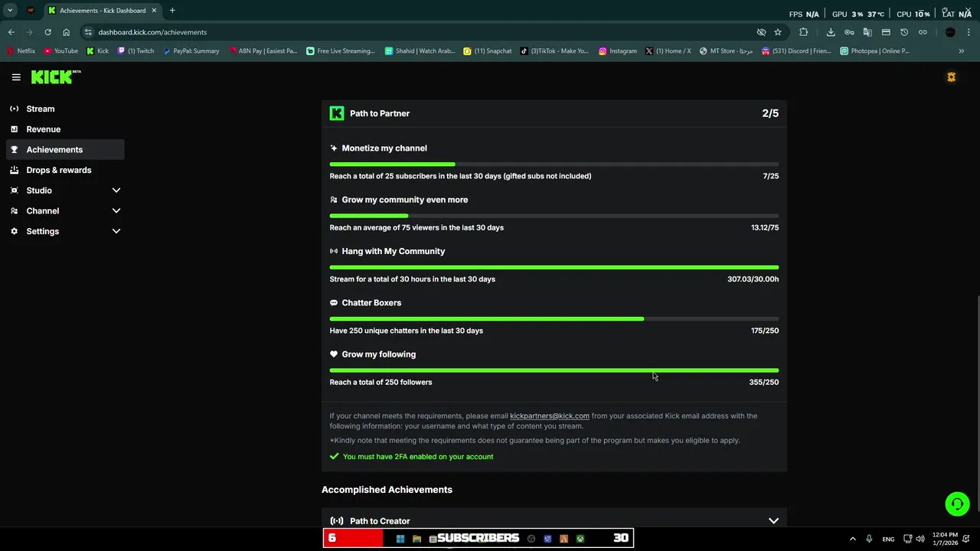This screenshot has width=980, height=551.
Task: Open the browser history clock icon
Action: tap(904, 32)
